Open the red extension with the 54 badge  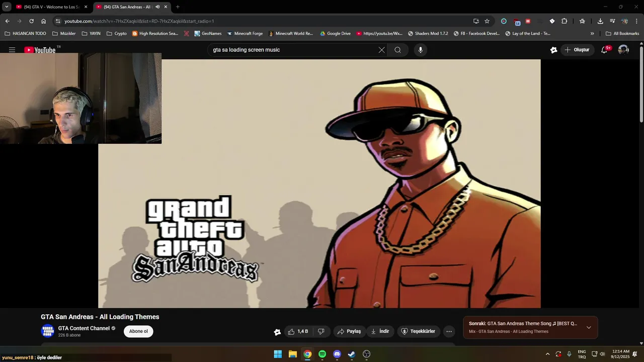517,22
